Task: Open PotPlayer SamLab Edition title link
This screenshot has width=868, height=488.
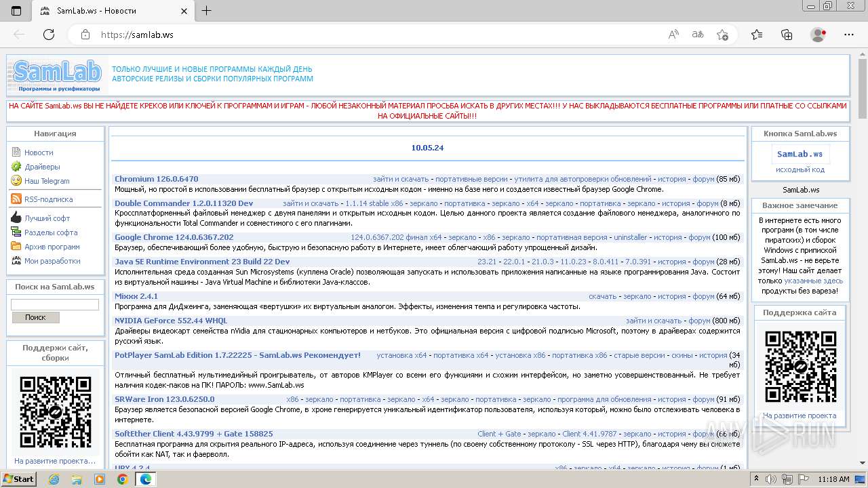Action: pos(237,355)
